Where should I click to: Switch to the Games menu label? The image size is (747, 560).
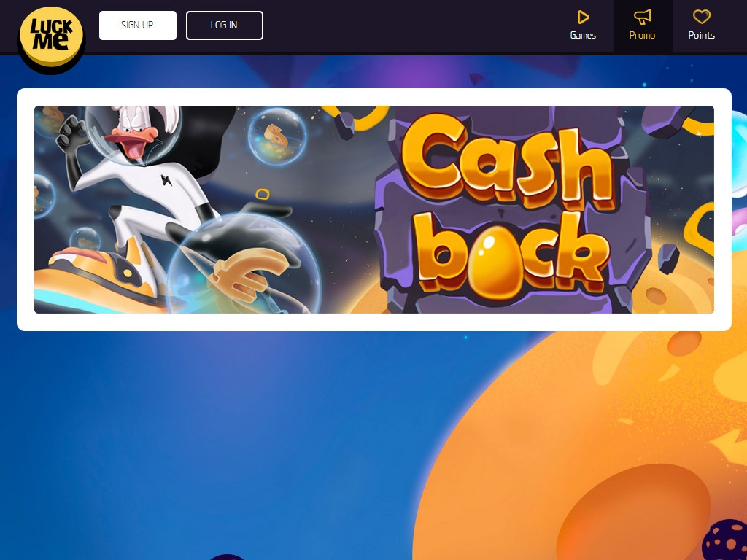pyautogui.click(x=583, y=35)
